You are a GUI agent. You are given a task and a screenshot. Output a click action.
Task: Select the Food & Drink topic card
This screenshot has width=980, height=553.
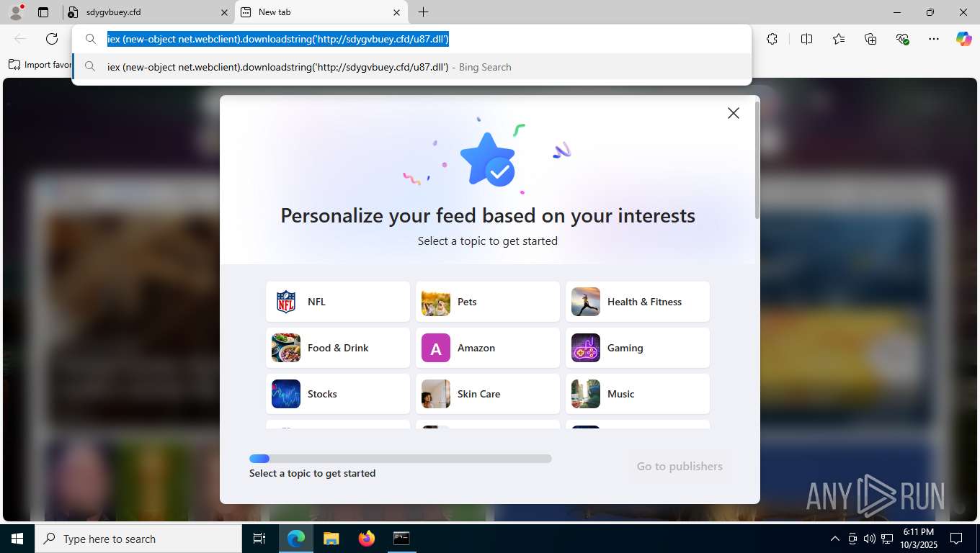338,348
